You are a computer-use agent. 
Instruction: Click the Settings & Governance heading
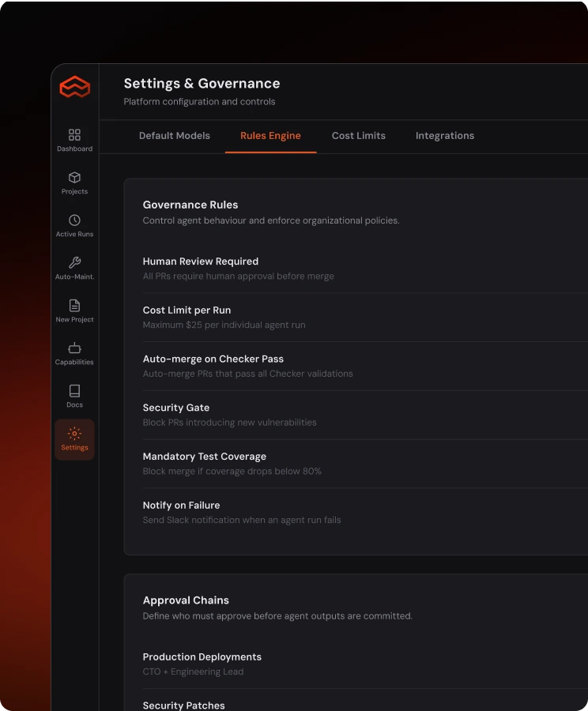[x=202, y=84]
